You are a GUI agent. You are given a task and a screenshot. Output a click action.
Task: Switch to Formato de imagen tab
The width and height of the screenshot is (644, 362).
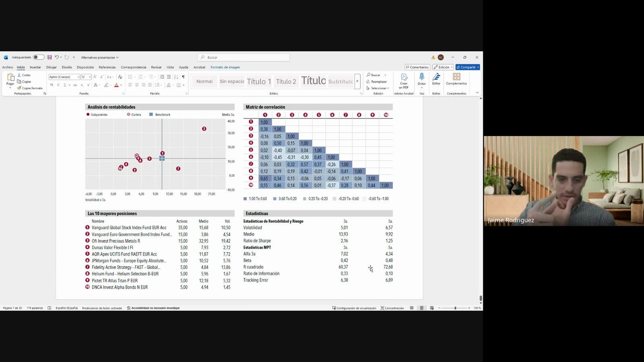click(x=225, y=67)
